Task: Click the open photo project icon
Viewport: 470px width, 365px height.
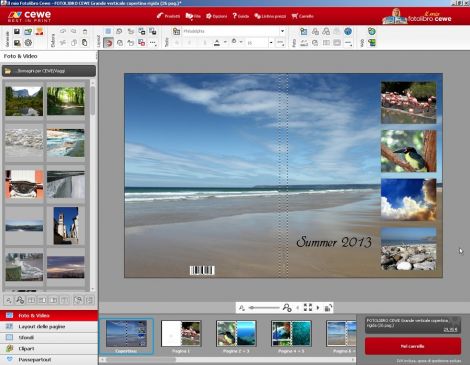Action: pyautogui.click(x=28, y=32)
